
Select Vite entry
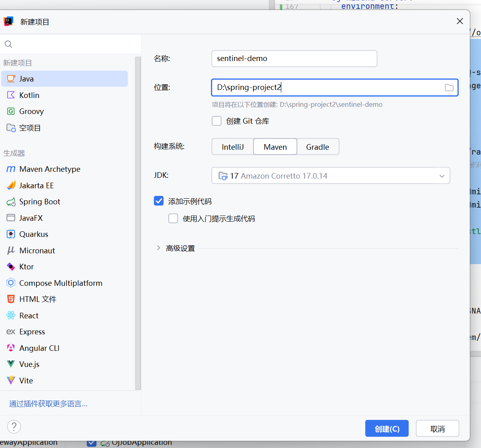[64, 380]
